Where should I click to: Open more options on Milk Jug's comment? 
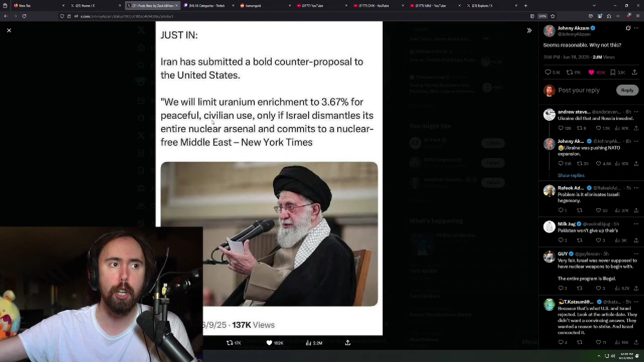(x=636, y=224)
